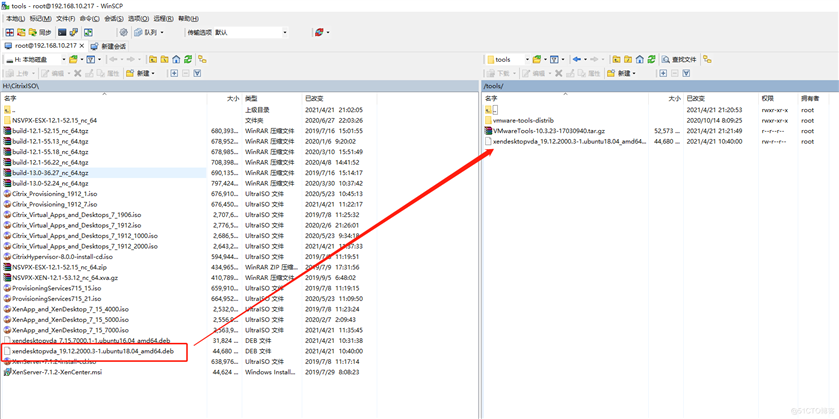Click the remote path bar /tools/
Viewport: 839px width, 419px height.
click(660, 86)
